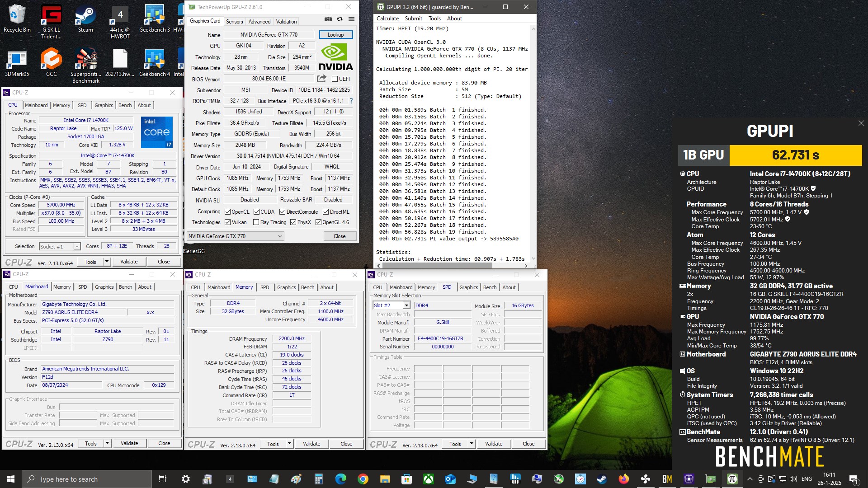Toggle the Ray Tracing checkbox
This screenshot has width=868, height=488.
[x=256, y=222]
